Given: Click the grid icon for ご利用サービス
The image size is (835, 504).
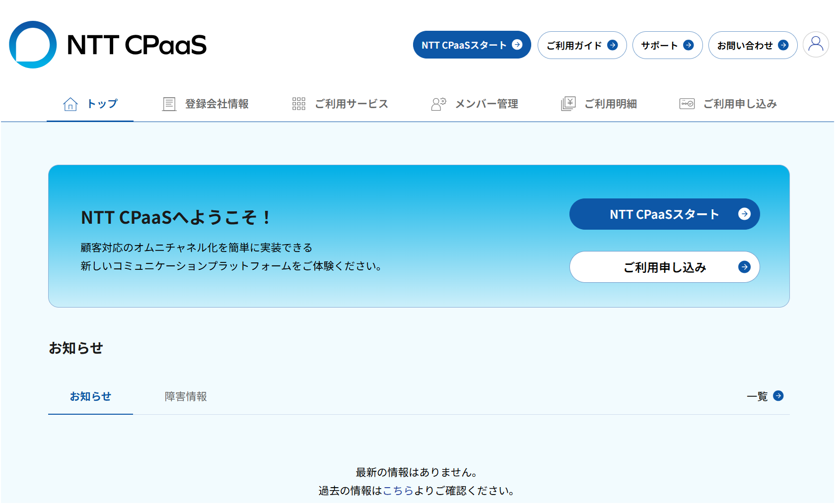Looking at the screenshot, I should [x=299, y=104].
